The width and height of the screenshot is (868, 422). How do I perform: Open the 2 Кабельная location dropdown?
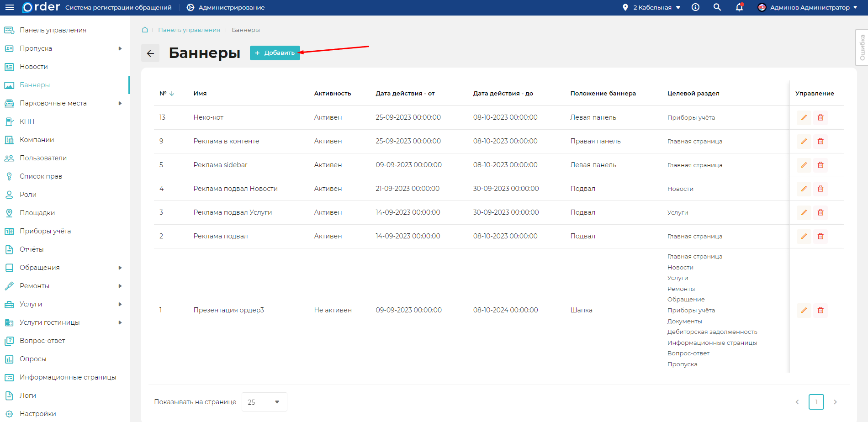coord(652,7)
